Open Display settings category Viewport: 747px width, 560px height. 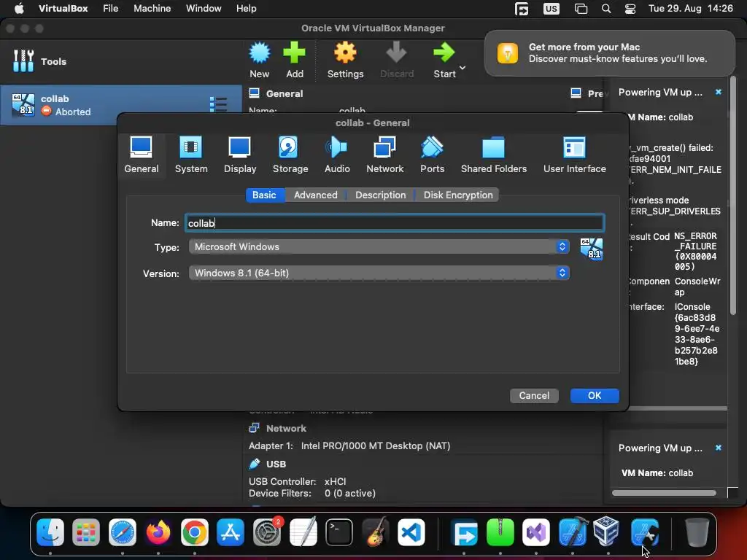pos(239,155)
